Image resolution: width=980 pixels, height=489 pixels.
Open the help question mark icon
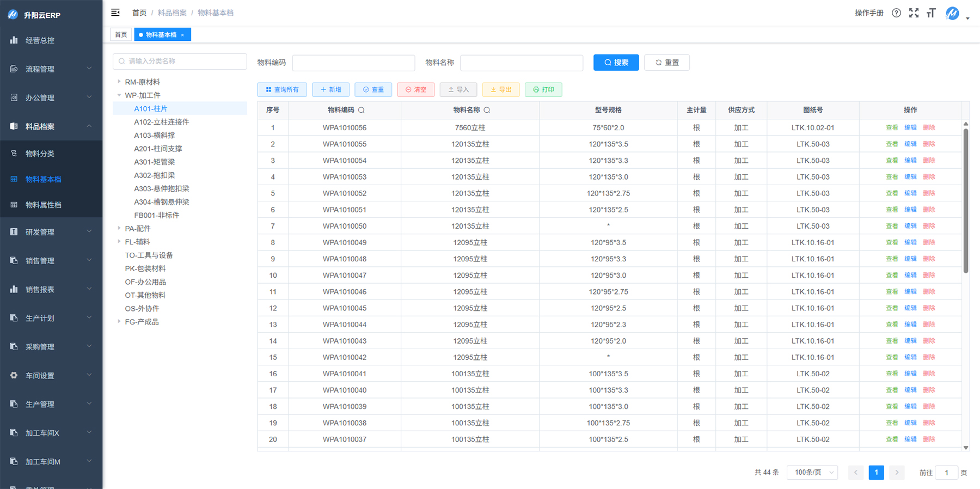[x=896, y=13]
